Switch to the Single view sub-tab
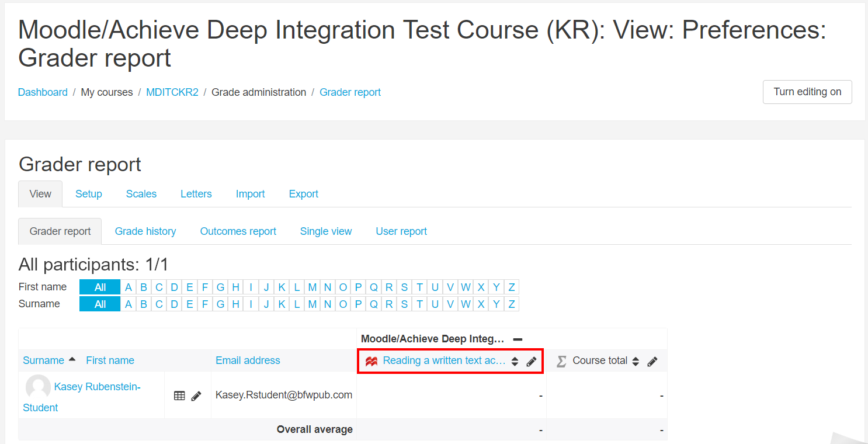The image size is (868, 444). coord(326,231)
